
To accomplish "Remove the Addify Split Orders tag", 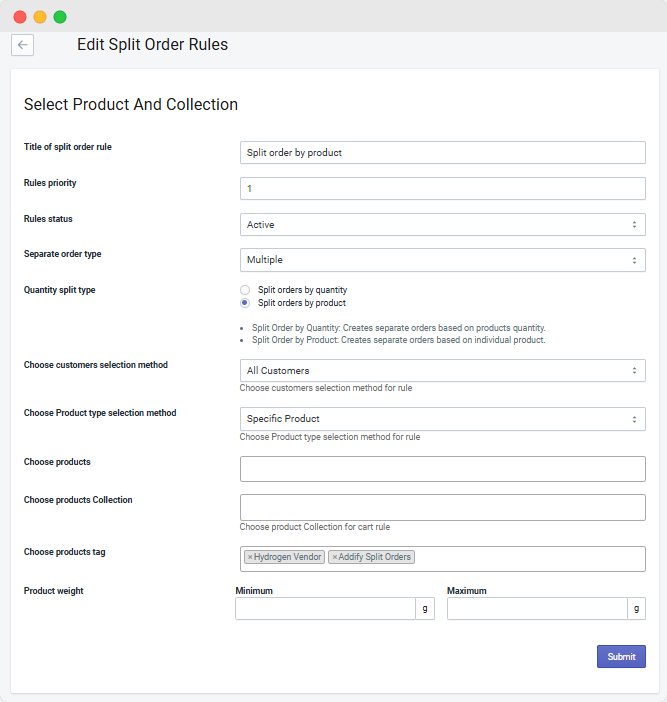I will (x=335, y=557).
